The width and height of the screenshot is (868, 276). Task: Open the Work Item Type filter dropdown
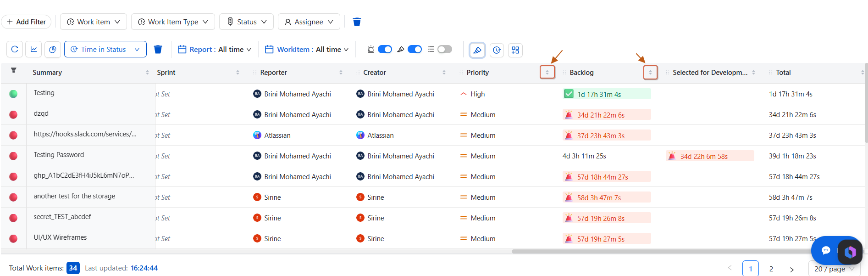point(173,22)
